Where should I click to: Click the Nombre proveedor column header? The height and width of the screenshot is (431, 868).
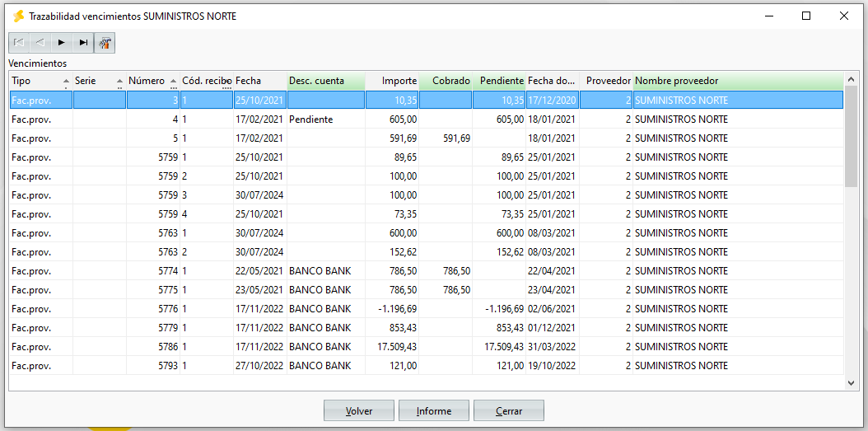[x=739, y=81]
